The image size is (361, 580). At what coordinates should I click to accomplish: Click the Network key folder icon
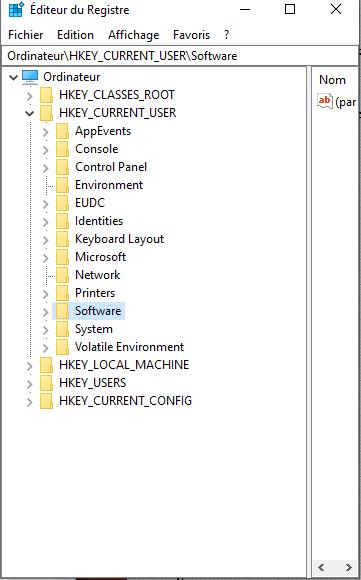[63, 275]
